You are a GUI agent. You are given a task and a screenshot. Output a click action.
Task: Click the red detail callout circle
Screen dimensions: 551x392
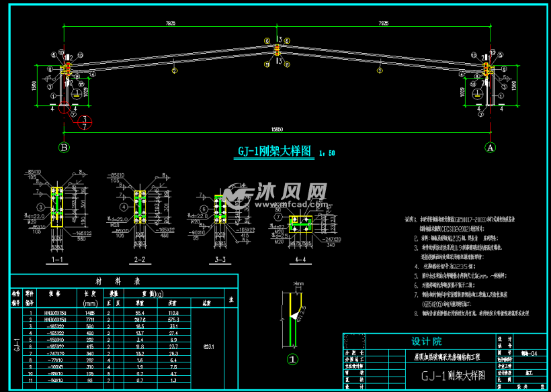tap(85, 122)
